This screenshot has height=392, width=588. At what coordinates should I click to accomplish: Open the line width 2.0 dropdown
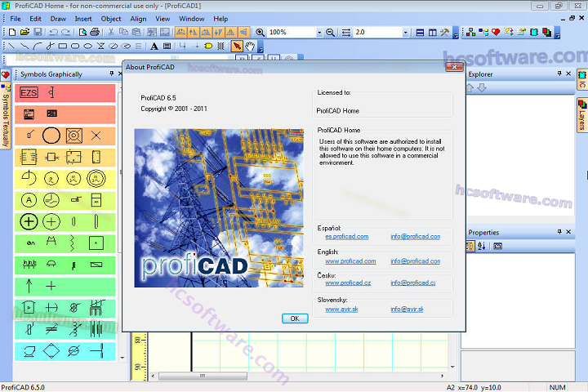405,33
